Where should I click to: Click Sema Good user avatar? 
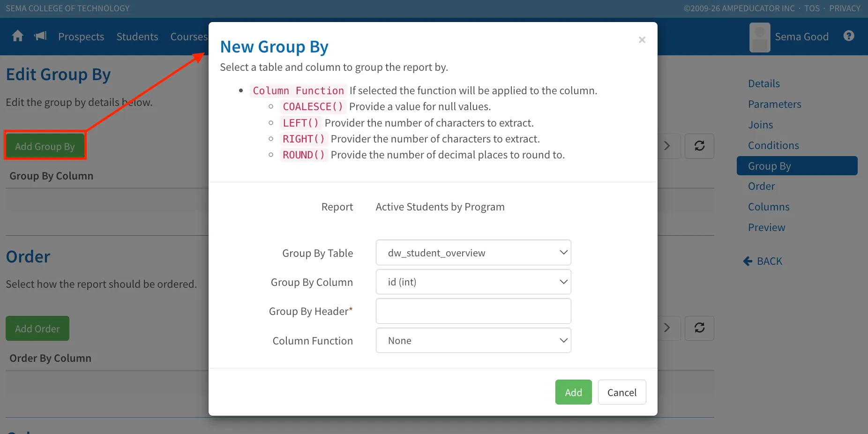point(760,37)
